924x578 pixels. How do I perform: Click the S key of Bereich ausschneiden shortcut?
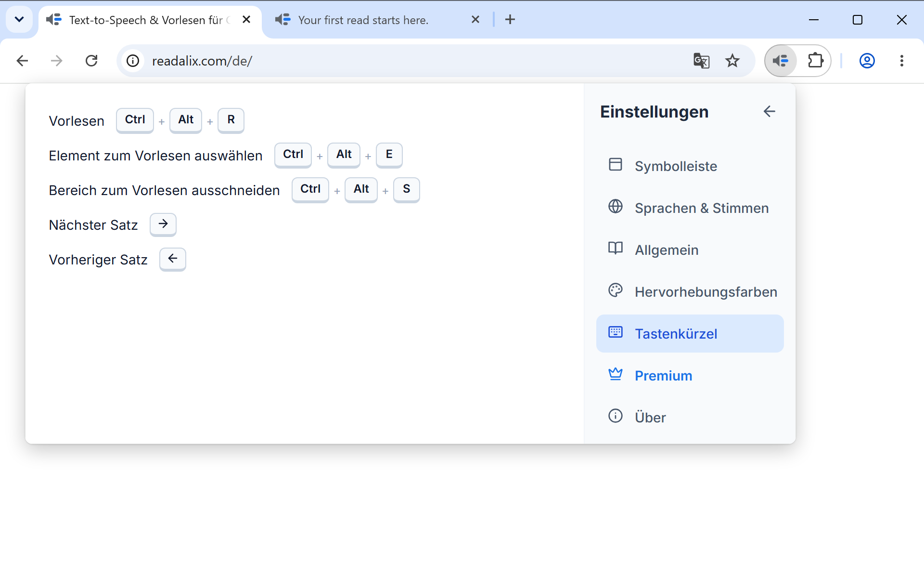[407, 189]
